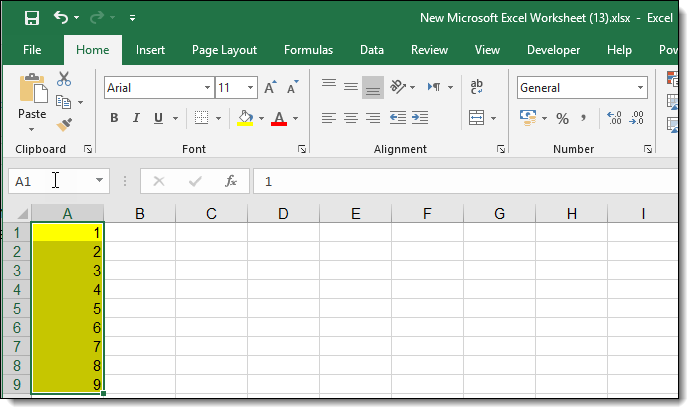Image resolution: width=694 pixels, height=414 pixels.
Task: Switch to the Formulas tab
Action: [308, 50]
